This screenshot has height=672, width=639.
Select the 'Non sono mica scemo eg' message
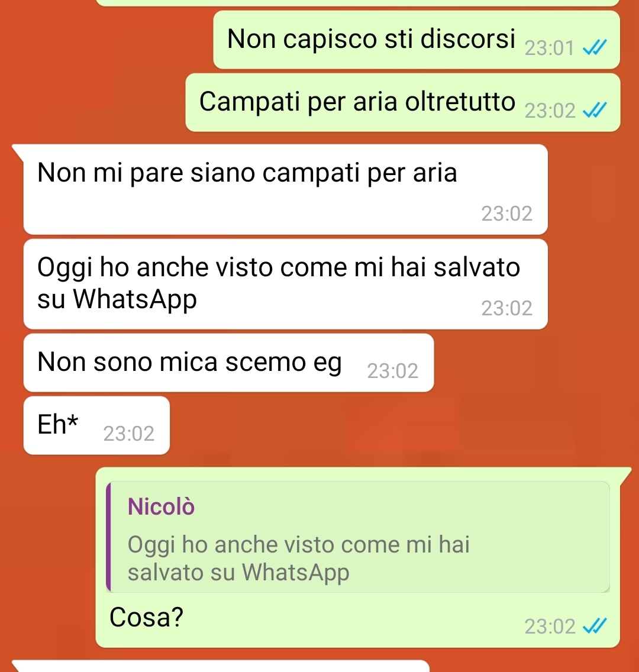click(229, 363)
